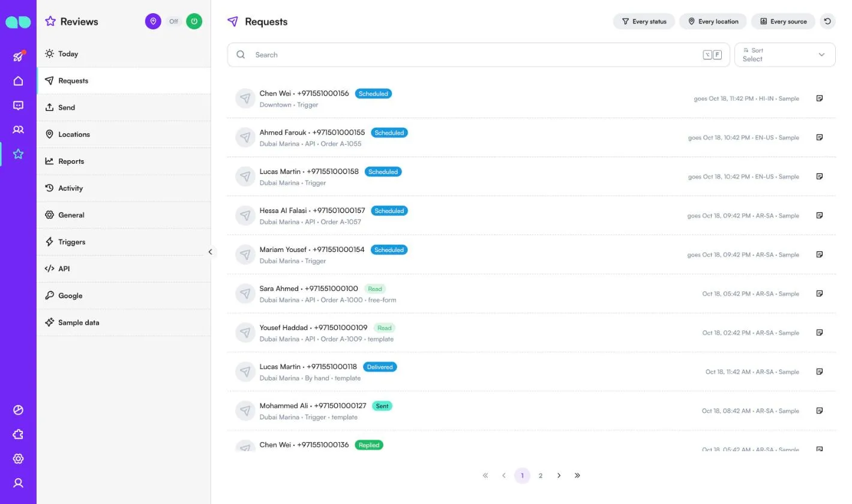The height and width of the screenshot is (504, 852).
Task: Open the Lucas Martin Delivered request row
Action: coord(531,372)
